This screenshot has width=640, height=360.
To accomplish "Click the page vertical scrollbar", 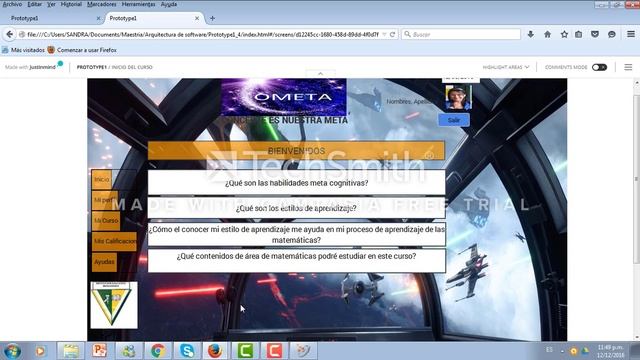I will pos(636,179).
